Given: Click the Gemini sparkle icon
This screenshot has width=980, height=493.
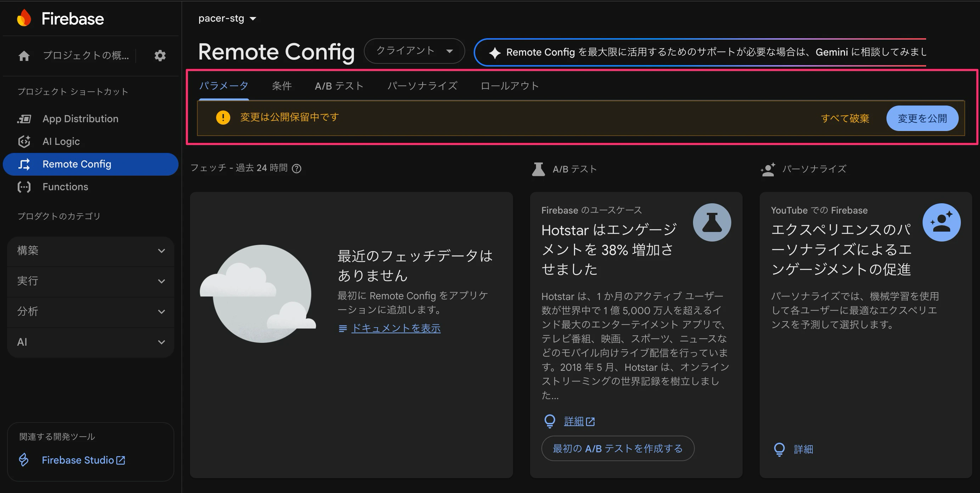Looking at the screenshot, I should click(x=495, y=52).
